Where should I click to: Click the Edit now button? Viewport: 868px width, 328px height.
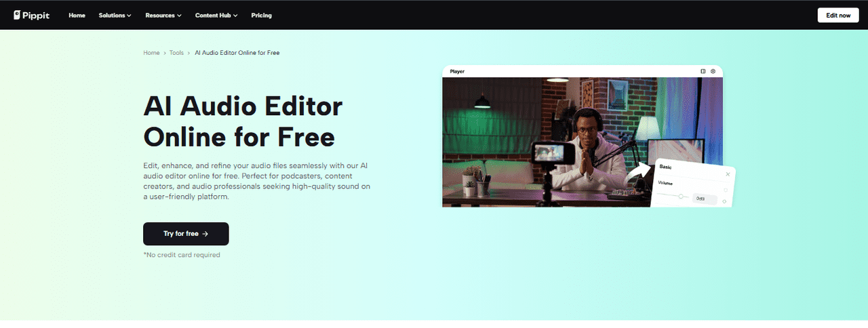click(x=837, y=15)
